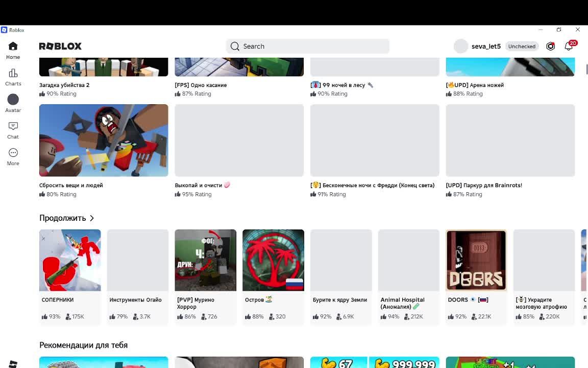Click the Roblox logo
The width and height of the screenshot is (588, 368).
[x=60, y=46]
